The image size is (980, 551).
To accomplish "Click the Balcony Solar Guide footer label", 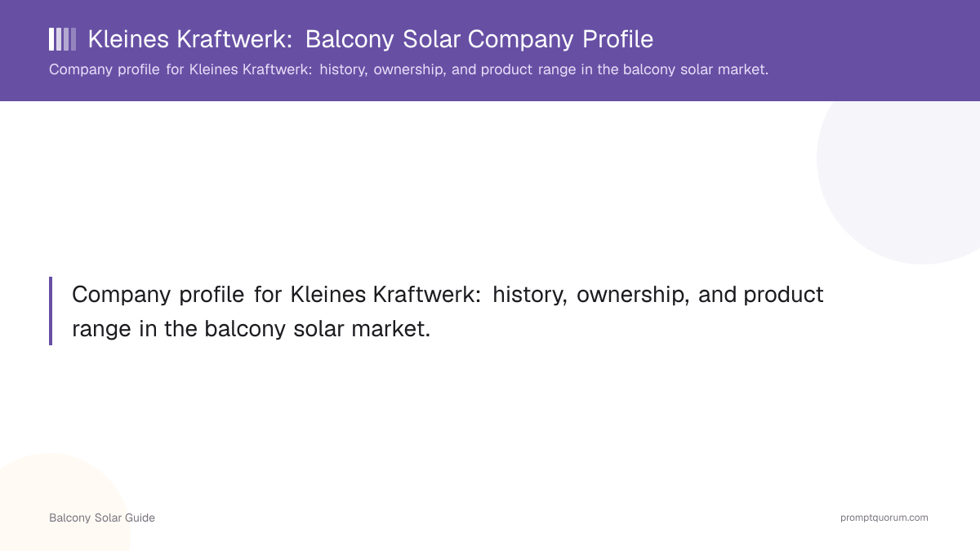I will [102, 518].
